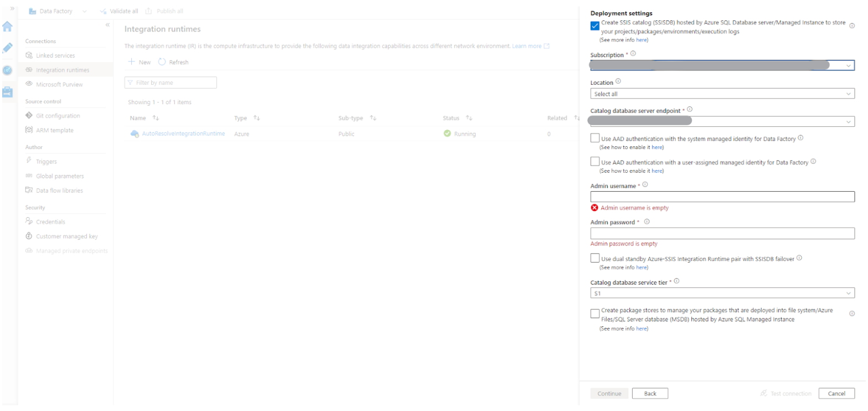
Task: Click the Admin username info icon
Action: pyautogui.click(x=645, y=185)
